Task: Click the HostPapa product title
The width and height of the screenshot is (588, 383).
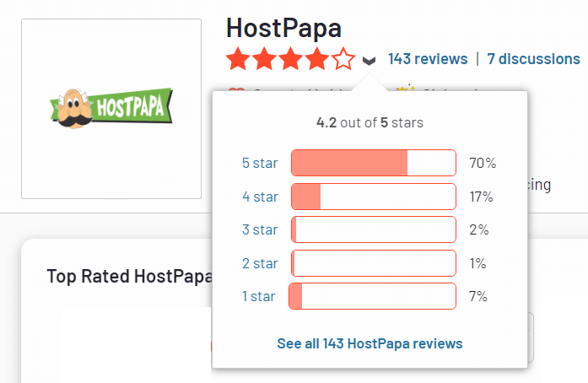Action: pyautogui.click(x=283, y=28)
